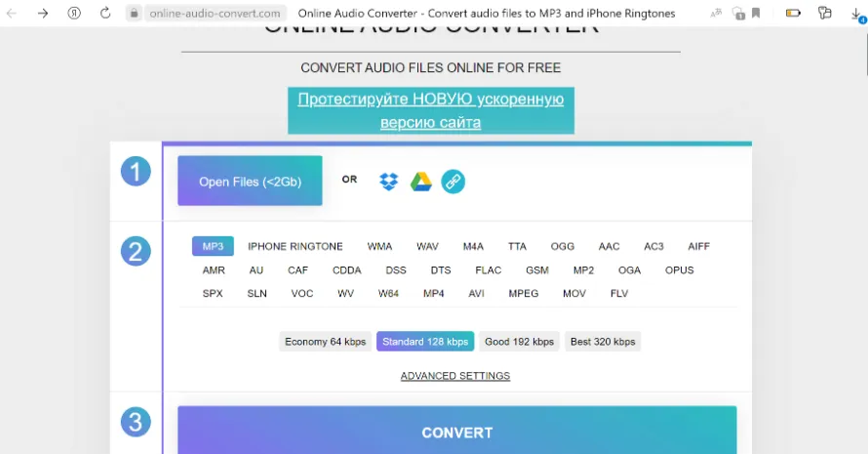
Task: Select the AMR format
Action: pyautogui.click(x=214, y=270)
